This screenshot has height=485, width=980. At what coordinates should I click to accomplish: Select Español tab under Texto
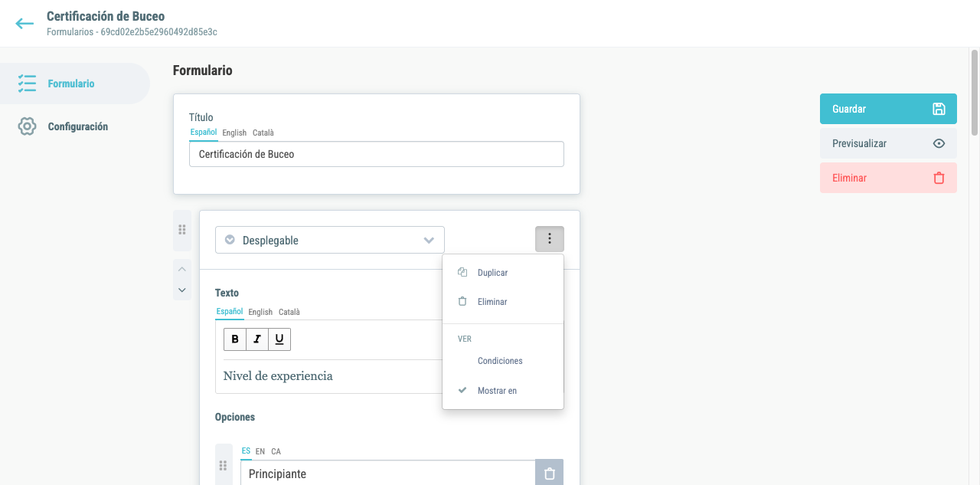tap(230, 312)
